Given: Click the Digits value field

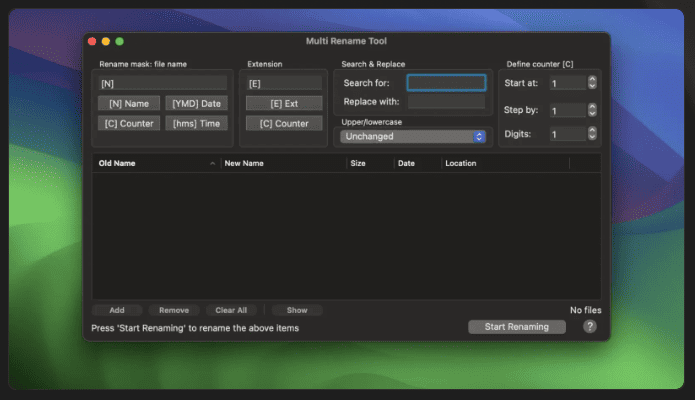Looking at the screenshot, I should pyautogui.click(x=568, y=134).
